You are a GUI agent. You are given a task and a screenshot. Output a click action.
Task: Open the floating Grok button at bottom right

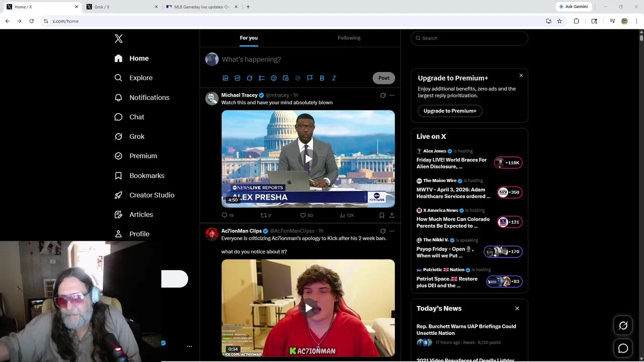(623, 326)
